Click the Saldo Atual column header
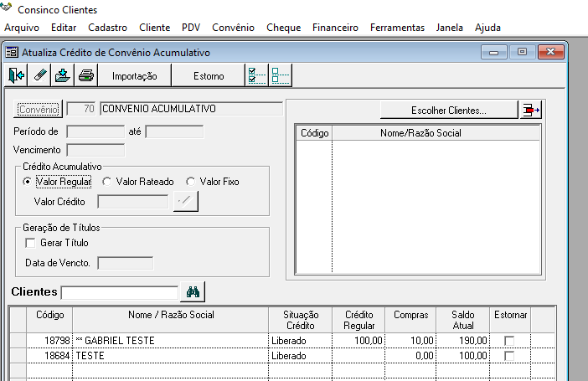 (x=462, y=320)
